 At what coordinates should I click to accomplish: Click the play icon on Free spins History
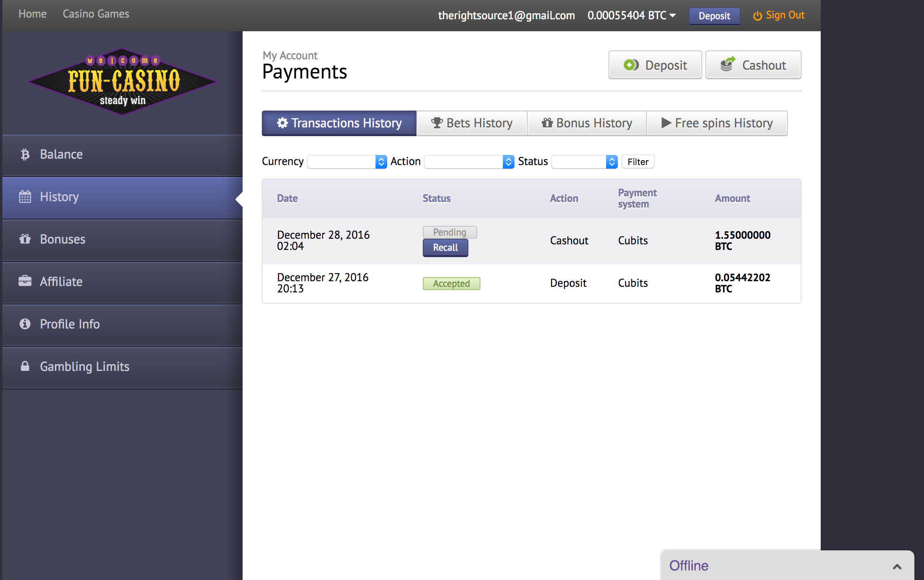[x=666, y=123]
